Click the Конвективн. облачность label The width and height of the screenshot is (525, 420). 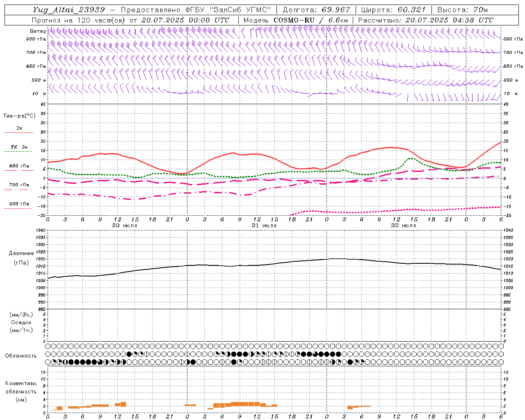tap(21, 391)
